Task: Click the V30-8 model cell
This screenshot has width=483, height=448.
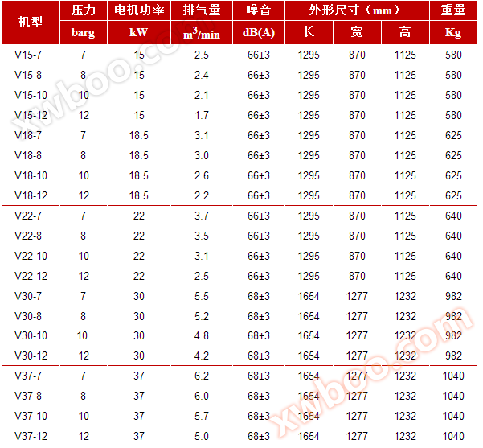Action: tap(31, 316)
